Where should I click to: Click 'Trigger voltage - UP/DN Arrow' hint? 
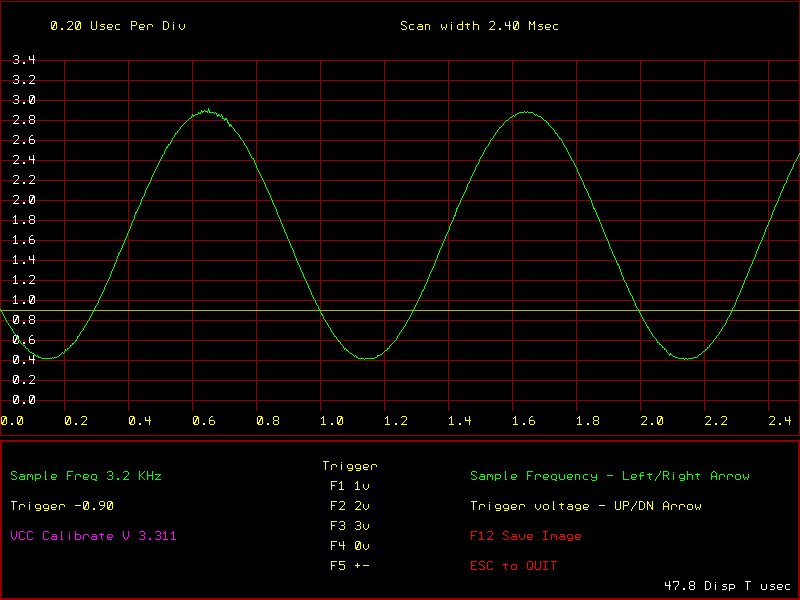pos(586,506)
